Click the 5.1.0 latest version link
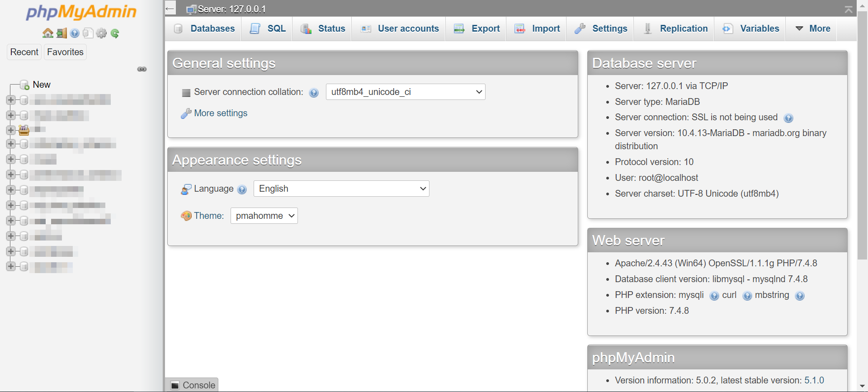 tap(814, 380)
